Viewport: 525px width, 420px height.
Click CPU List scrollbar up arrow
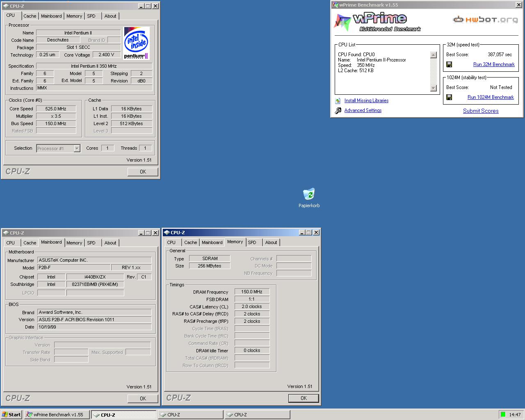click(x=434, y=55)
